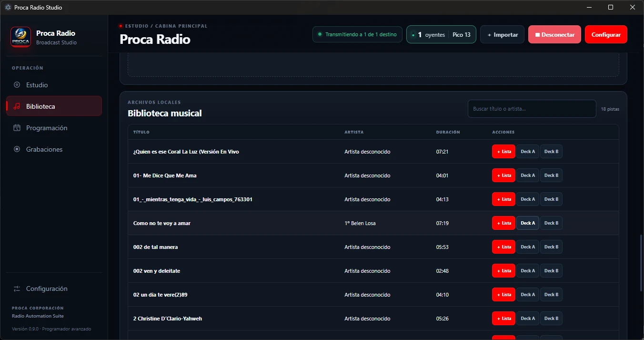Image resolution: width=644 pixels, height=340 pixels.
Task: Click the title bar app icon
Action: [8, 7]
